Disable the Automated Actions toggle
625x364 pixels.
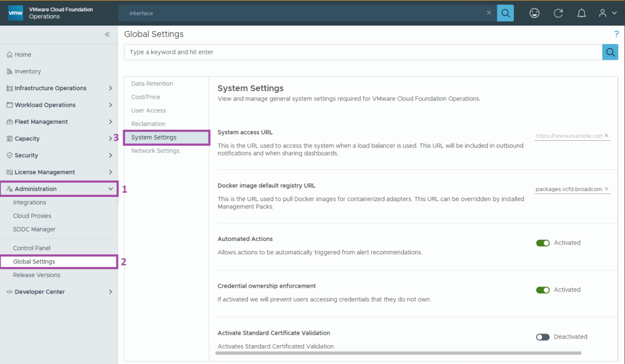coord(543,243)
